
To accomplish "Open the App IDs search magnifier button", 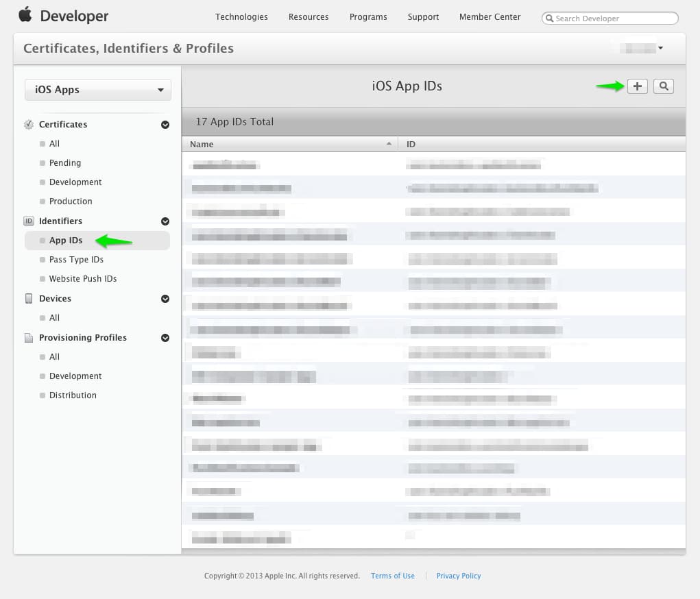I will 664,86.
